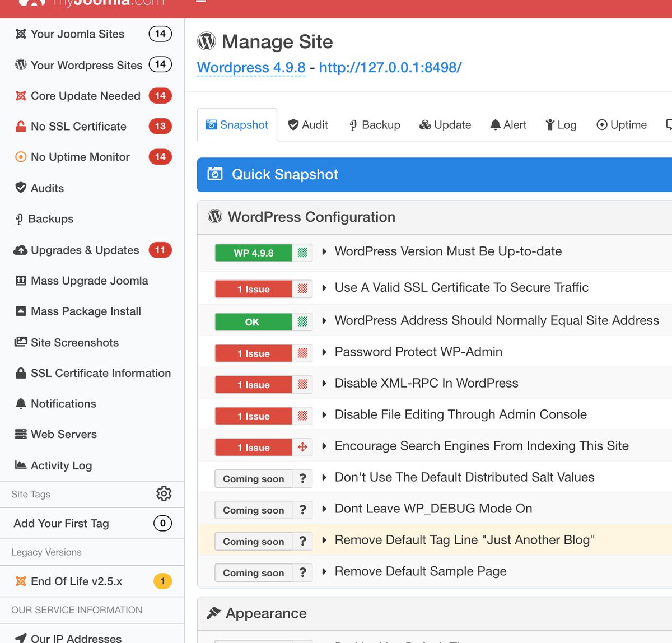Switch to the Snapshot tab

click(x=236, y=124)
